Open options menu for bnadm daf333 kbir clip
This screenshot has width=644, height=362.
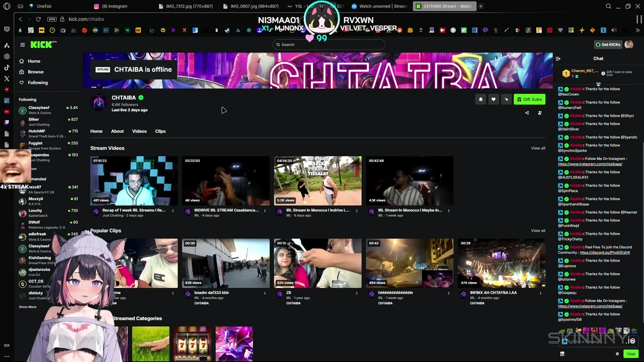coord(265,293)
